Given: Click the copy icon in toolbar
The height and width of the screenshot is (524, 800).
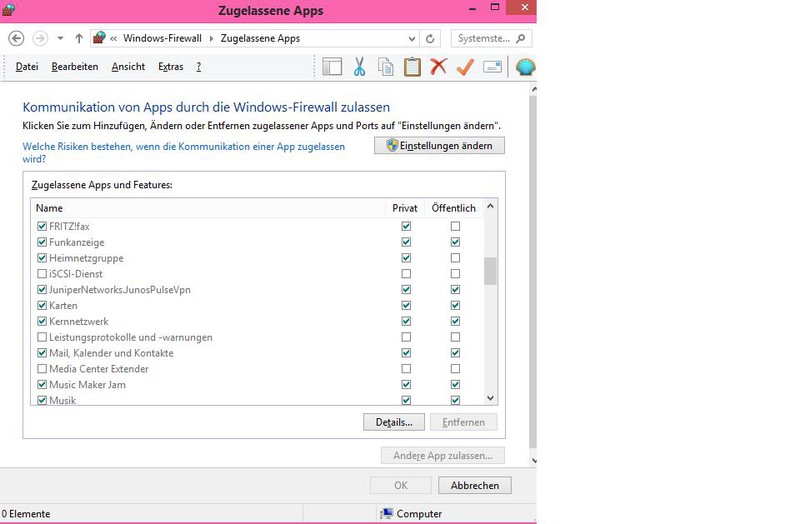Looking at the screenshot, I should click(x=386, y=67).
